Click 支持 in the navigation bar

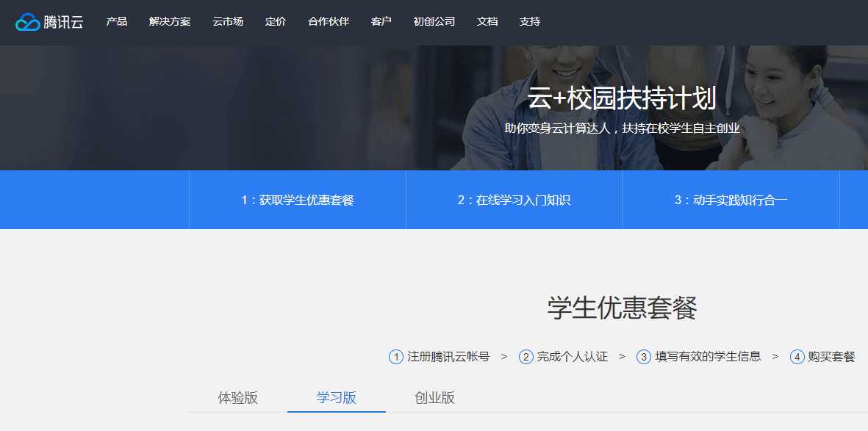(530, 21)
